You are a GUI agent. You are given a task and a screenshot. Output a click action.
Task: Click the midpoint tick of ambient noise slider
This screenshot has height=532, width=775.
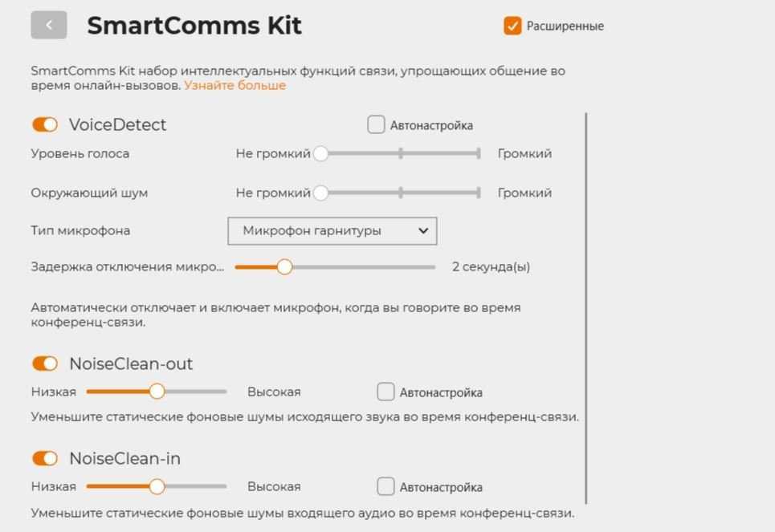click(x=400, y=193)
